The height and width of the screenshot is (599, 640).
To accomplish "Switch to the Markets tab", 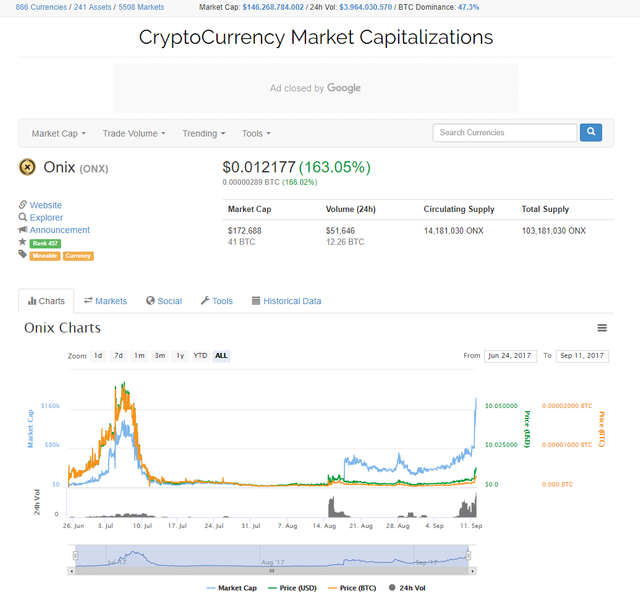I will click(105, 301).
